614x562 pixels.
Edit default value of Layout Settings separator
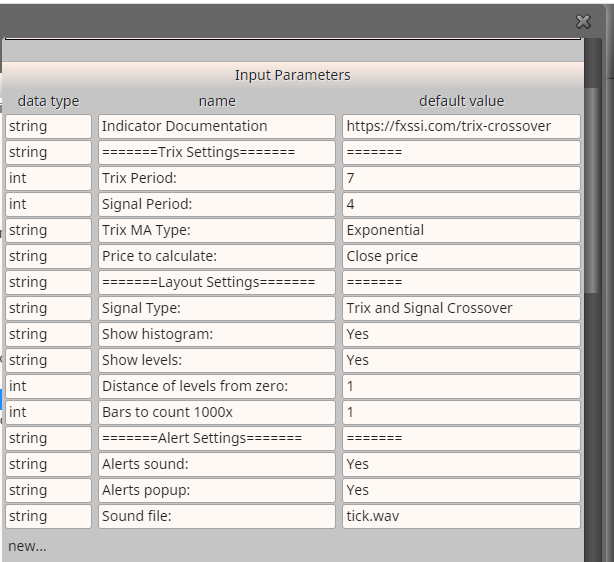coord(461,282)
